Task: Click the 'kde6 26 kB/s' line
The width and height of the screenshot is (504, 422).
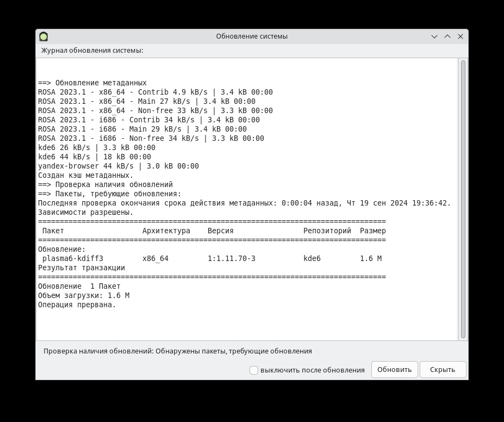Action: pyautogui.click(x=96, y=148)
